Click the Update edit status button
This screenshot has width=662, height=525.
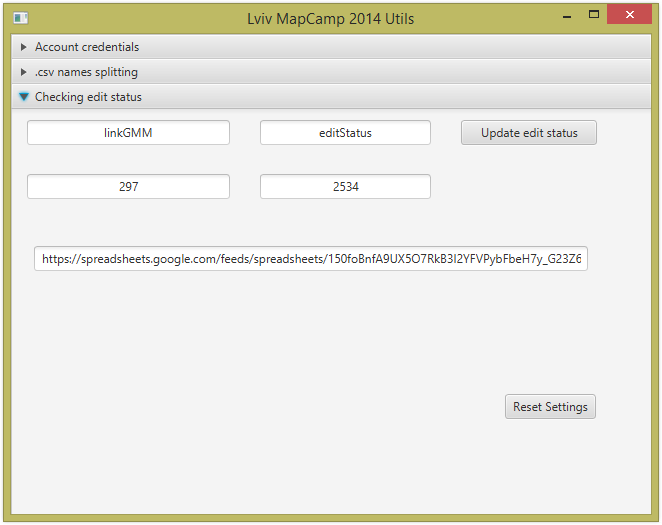click(x=529, y=133)
